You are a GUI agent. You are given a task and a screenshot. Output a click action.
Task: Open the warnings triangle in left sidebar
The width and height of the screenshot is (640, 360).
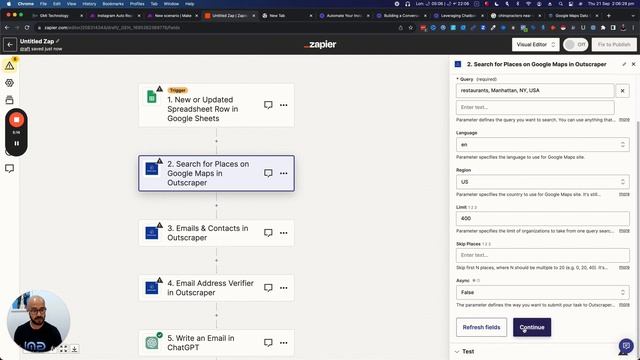[9, 66]
